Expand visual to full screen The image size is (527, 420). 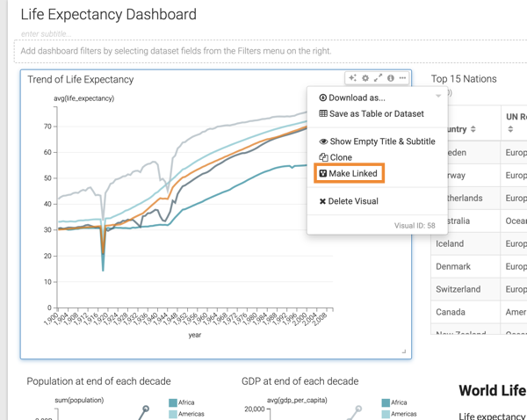378,78
